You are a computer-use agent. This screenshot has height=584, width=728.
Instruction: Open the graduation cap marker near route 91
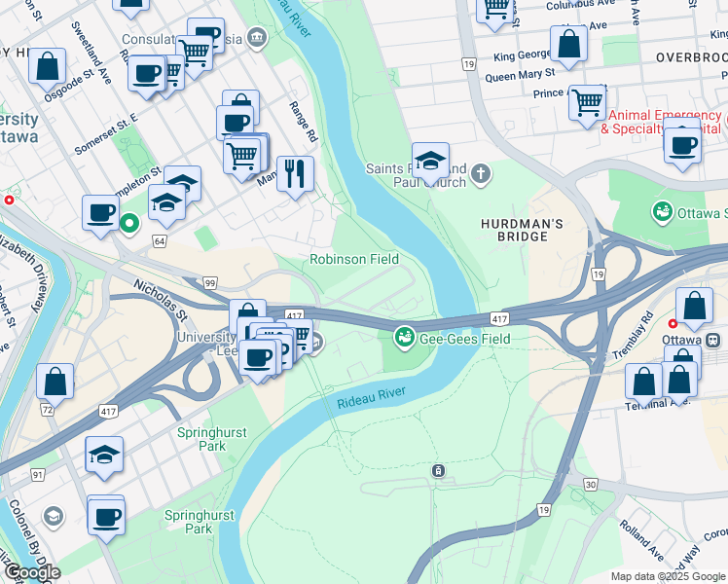pos(104,458)
